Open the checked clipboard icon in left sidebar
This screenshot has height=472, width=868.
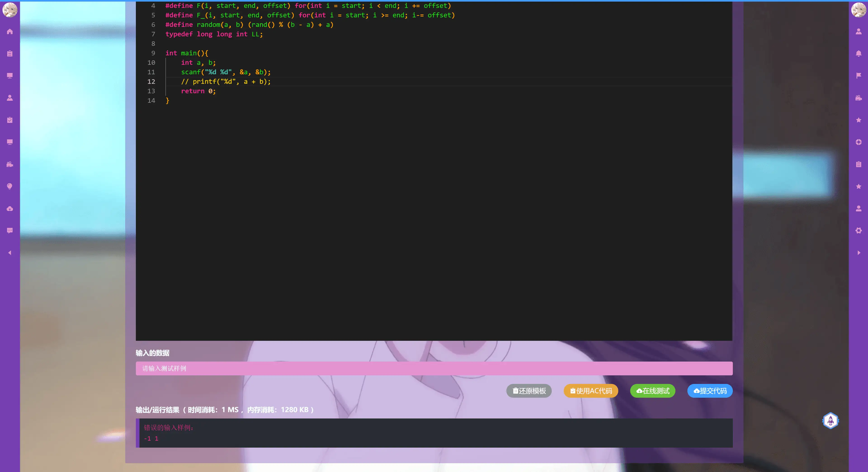pyautogui.click(x=10, y=120)
